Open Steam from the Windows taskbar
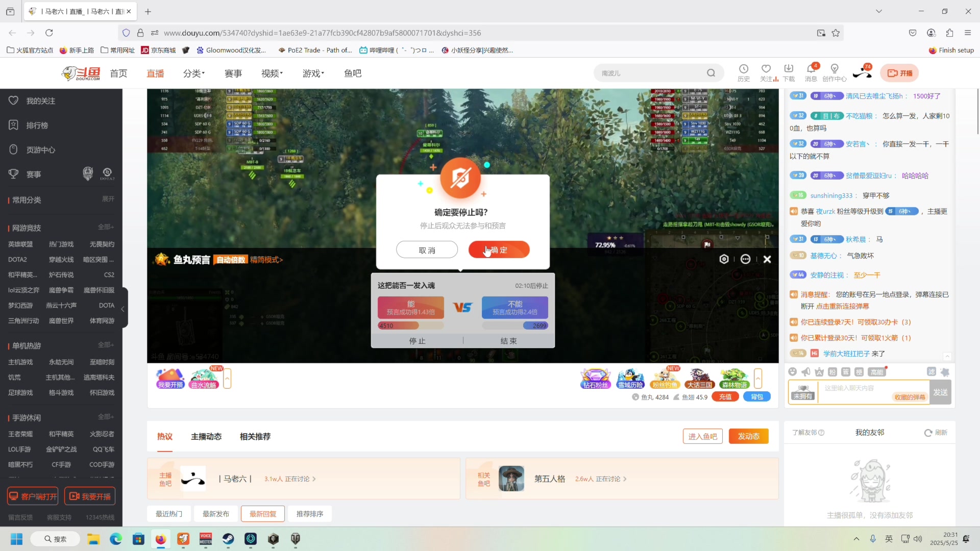Image resolution: width=980 pixels, height=551 pixels. (228, 539)
